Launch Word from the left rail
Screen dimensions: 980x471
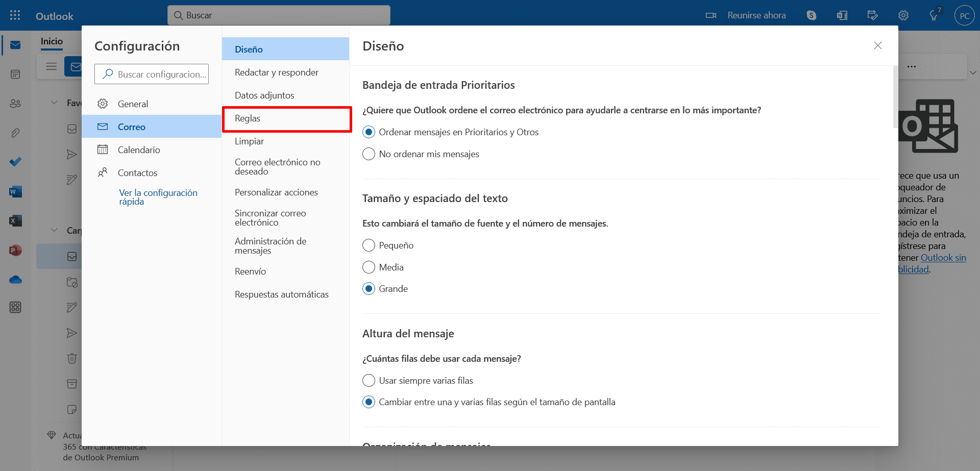coord(15,191)
